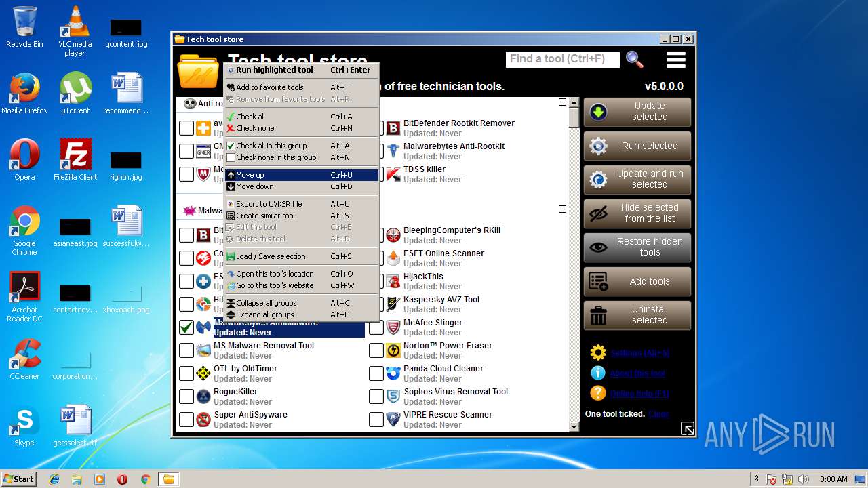Click the tool list scrollbar down arrow
The image size is (868, 488).
pos(574,427)
